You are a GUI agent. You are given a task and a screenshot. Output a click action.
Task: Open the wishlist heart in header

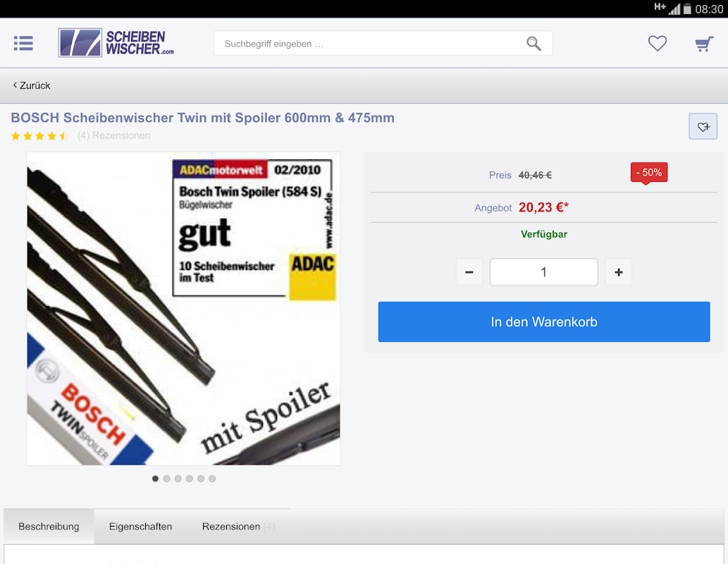point(657,43)
